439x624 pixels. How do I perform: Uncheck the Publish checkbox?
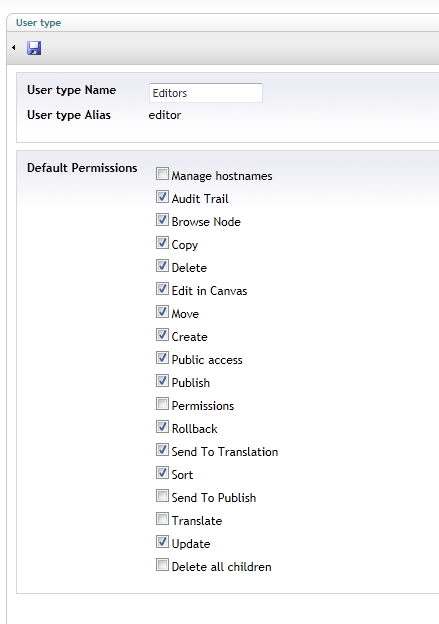point(162,380)
